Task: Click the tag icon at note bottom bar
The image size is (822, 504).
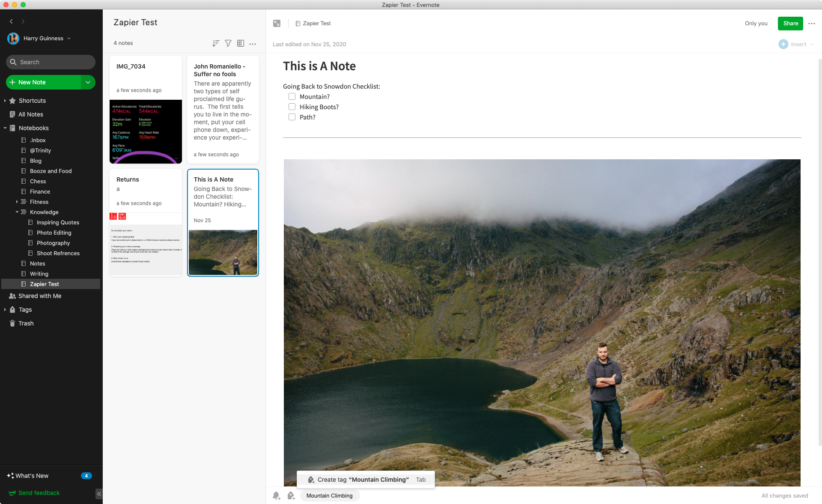Action: pos(291,495)
